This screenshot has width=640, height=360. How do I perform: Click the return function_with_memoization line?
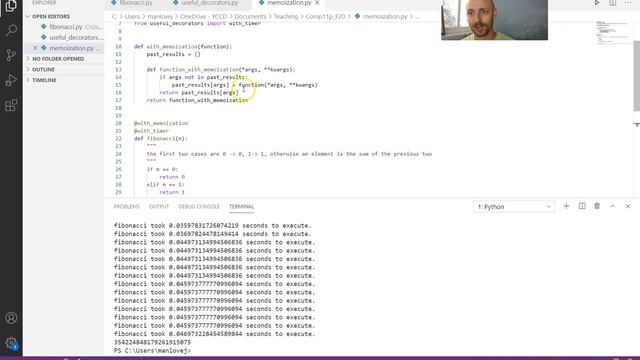tap(197, 100)
